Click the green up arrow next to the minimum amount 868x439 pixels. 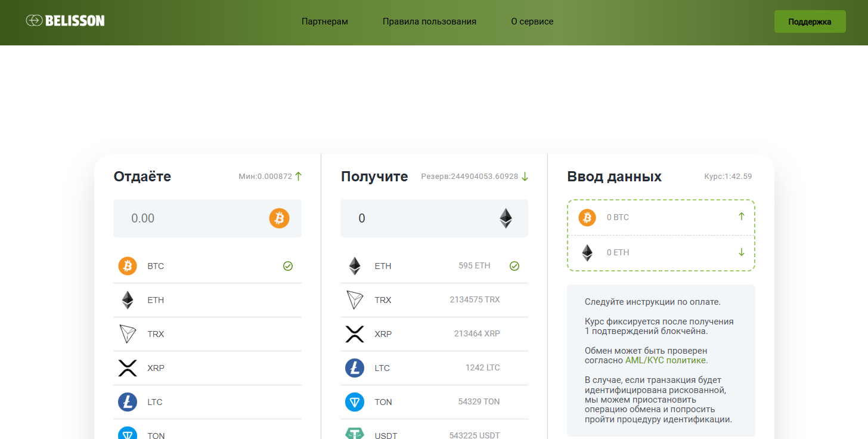point(299,177)
